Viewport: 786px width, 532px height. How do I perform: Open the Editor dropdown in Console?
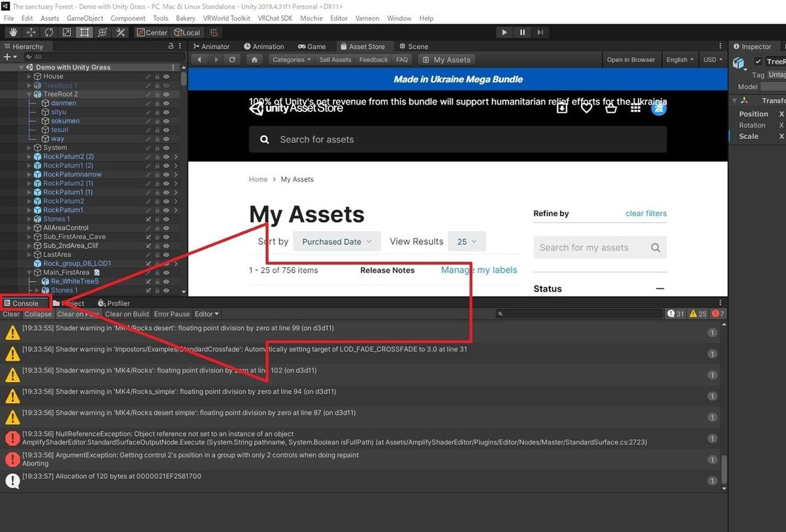(x=207, y=314)
